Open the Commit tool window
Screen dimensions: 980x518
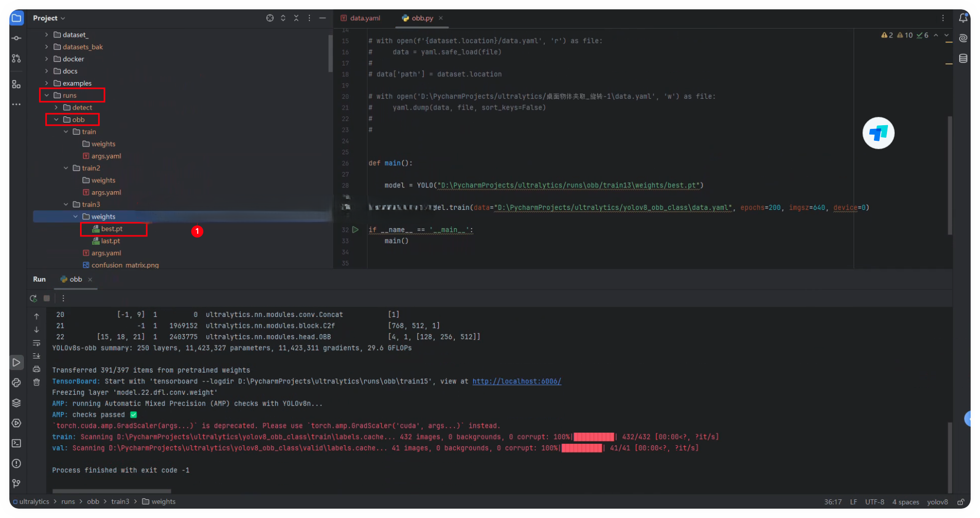click(x=17, y=38)
